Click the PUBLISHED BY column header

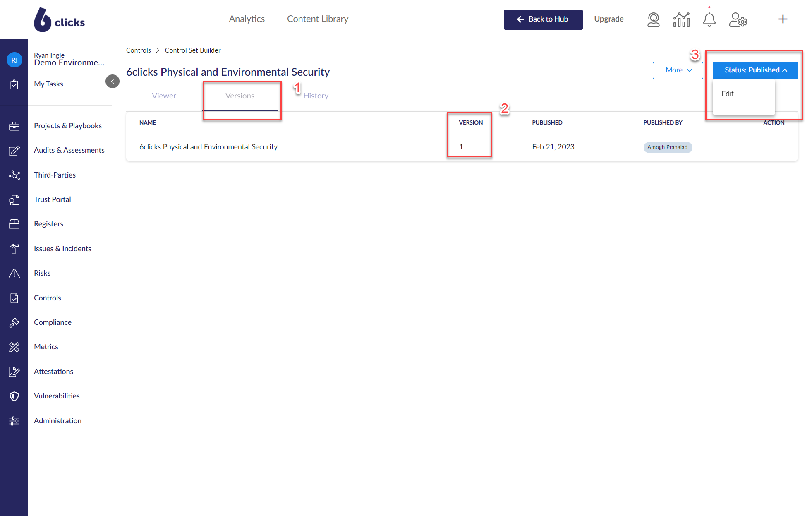(663, 122)
